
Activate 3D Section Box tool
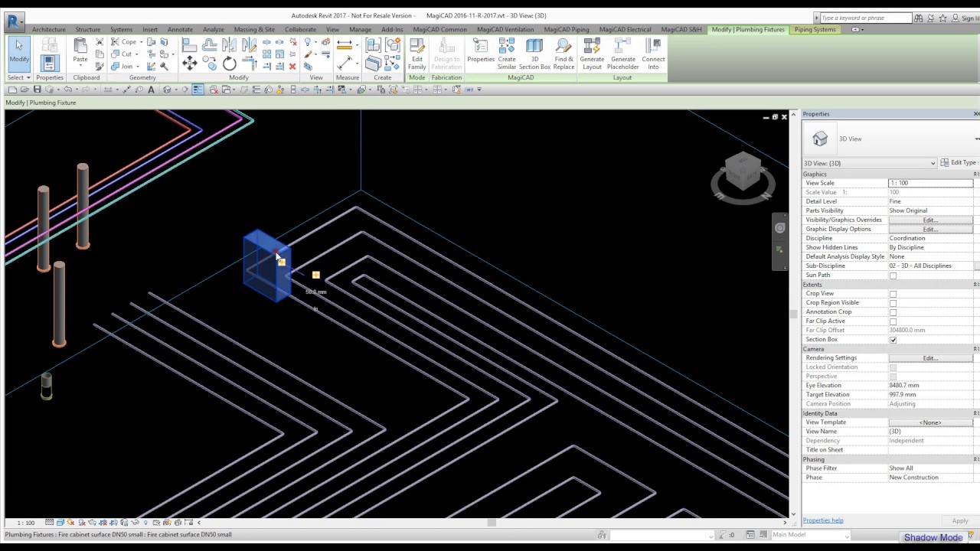click(534, 54)
